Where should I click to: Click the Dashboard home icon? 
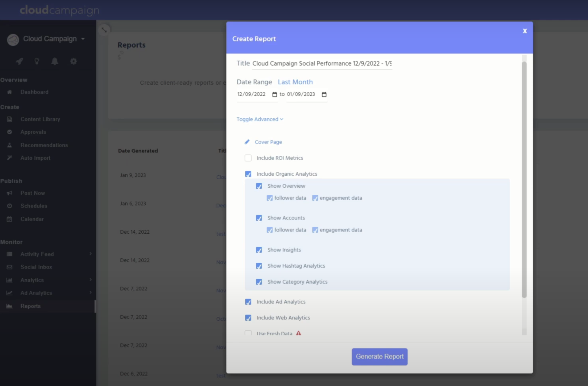pos(10,92)
